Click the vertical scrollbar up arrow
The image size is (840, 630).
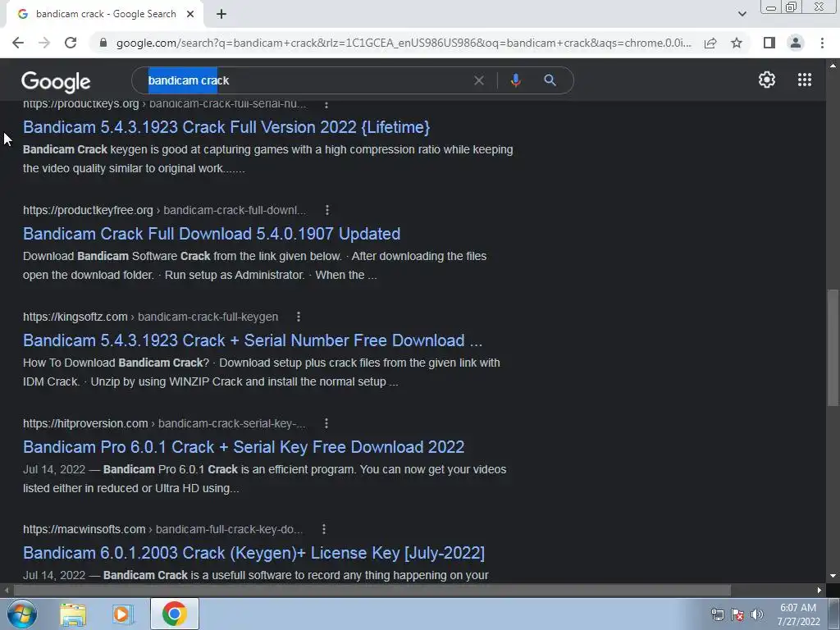pyautogui.click(x=833, y=66)
